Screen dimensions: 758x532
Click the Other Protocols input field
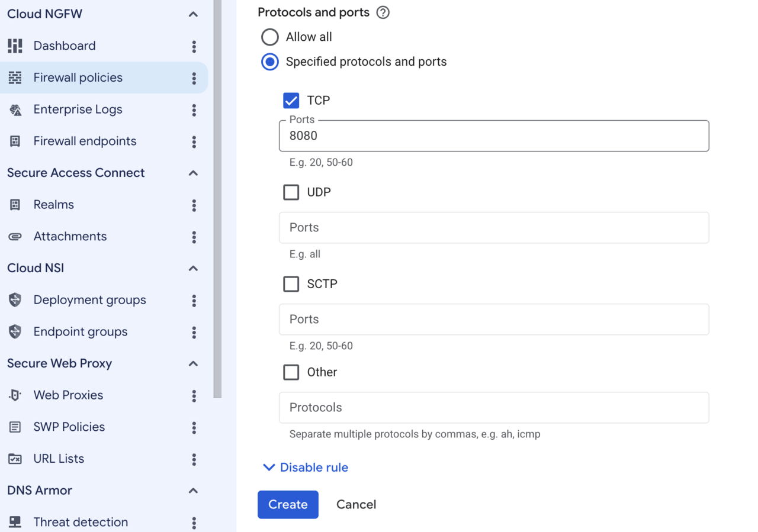point(494,408)
